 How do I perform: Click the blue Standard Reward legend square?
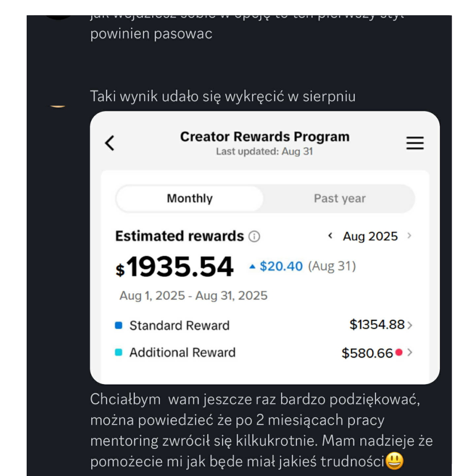click(x=119, y=326)
